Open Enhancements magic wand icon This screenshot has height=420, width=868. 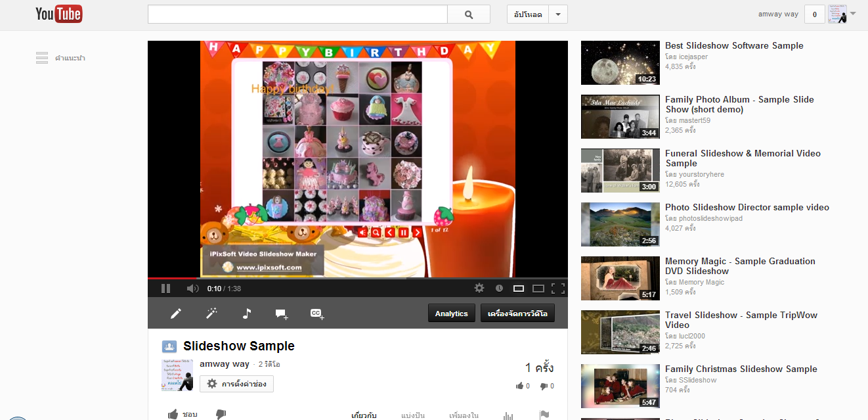(x=211, y=314)
